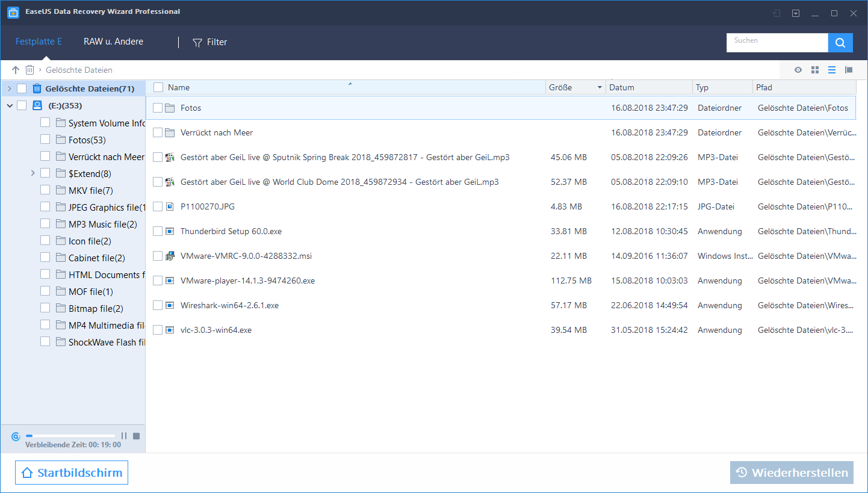Click the trash icon beside Gelöschte Dateien(71)
868x493 pixels.
coord(37,88)
